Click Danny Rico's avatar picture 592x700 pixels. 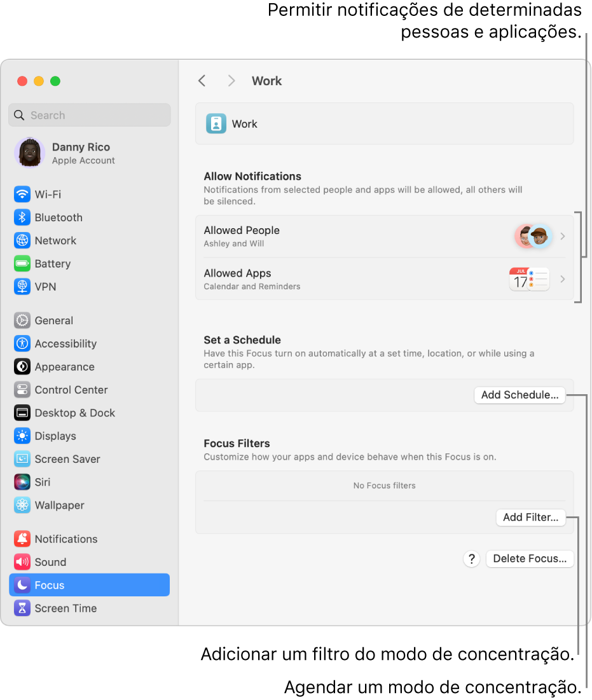click(x=30, y=153)
